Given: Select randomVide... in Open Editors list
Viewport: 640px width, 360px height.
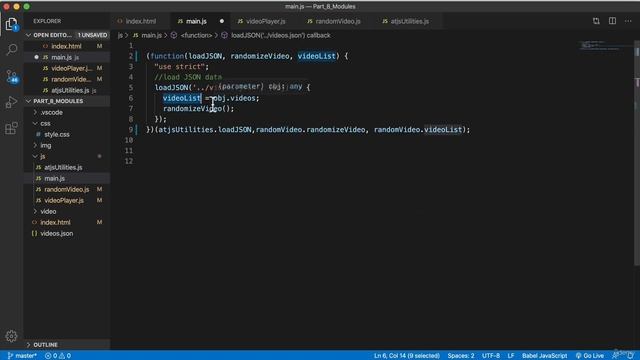Looking at the screenshot, I should [71, 79].
